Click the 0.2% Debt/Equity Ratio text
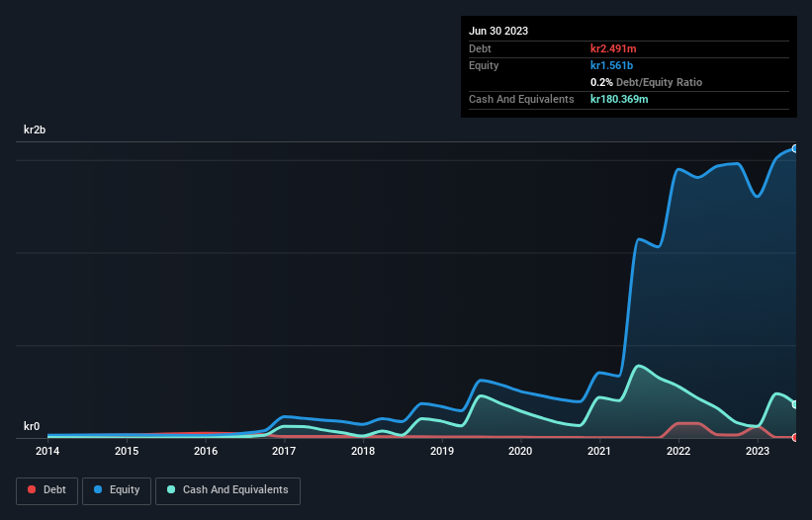The image size is (812, 520). click(646, 82)
